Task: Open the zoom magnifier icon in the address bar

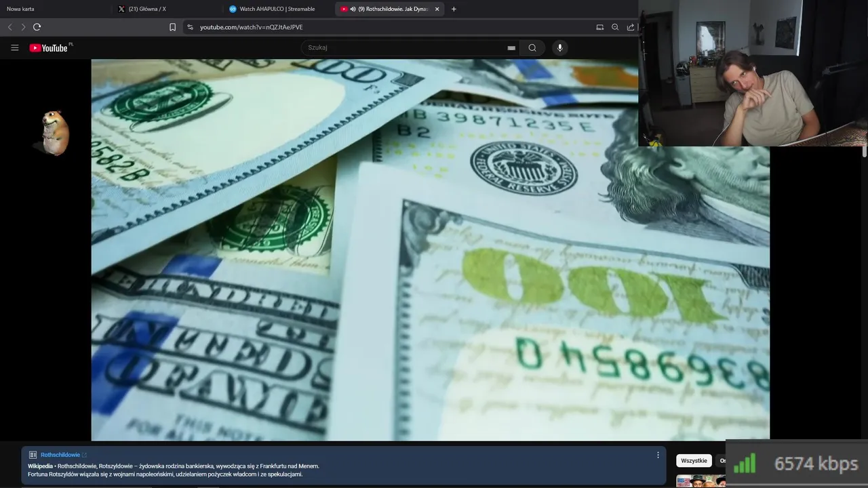Action: point(615,27)
